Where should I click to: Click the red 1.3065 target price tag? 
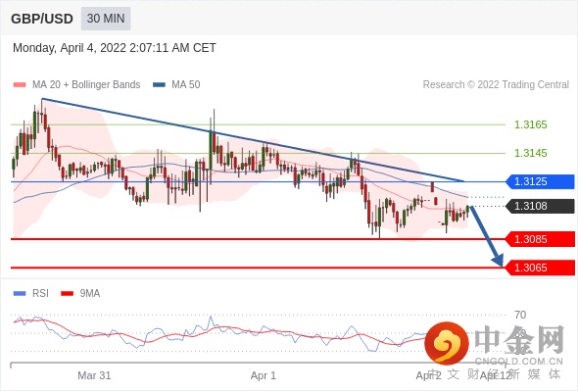pos(540,268)
